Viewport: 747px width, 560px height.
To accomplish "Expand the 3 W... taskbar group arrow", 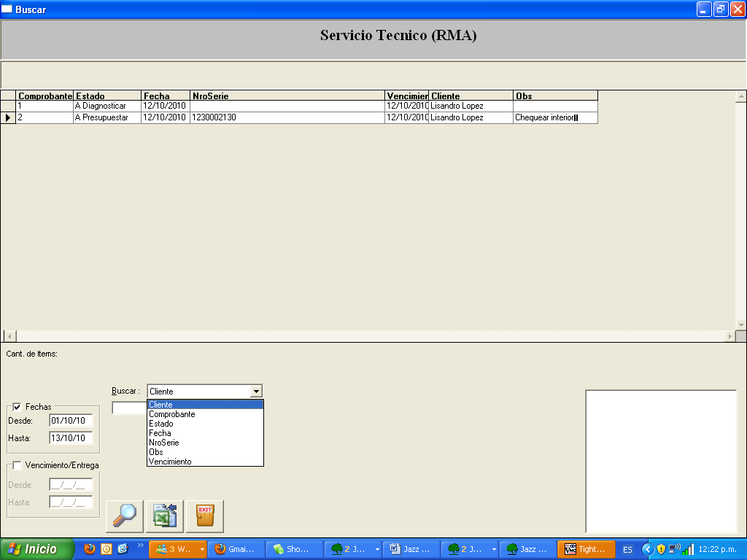I will point(202,550).
